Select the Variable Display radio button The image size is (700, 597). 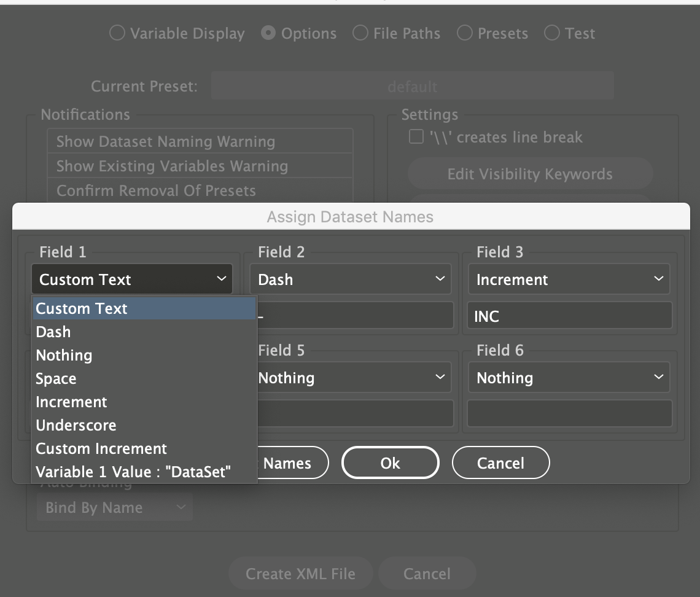[117, 33]
